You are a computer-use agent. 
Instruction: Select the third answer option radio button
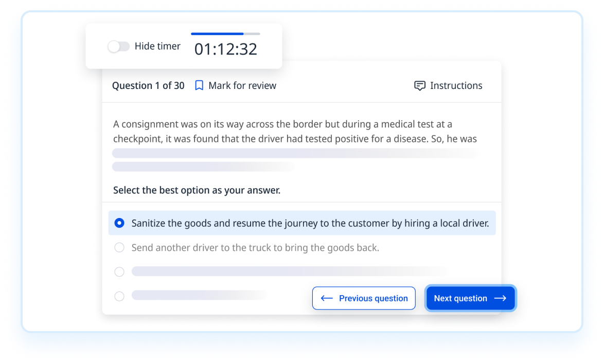pos(119,272)
